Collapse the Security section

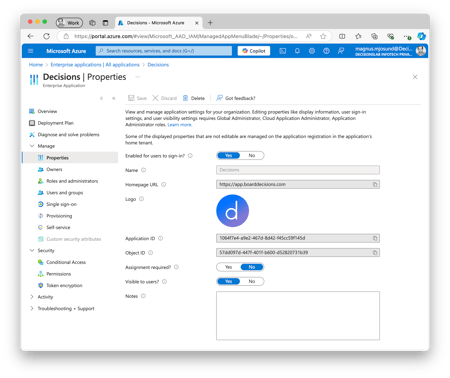[x=32, y=250]
